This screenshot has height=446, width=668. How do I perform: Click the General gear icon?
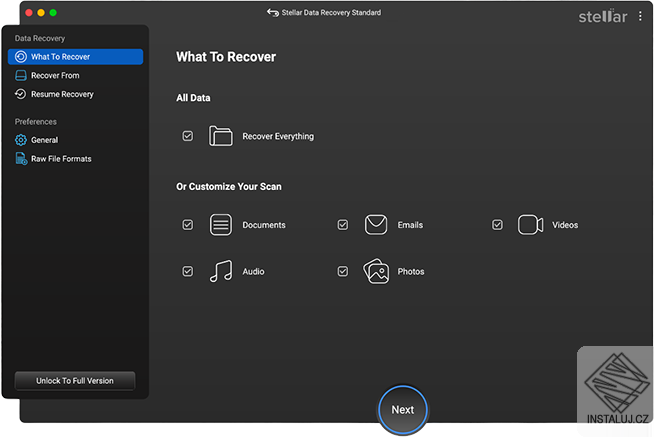point(20,140)
